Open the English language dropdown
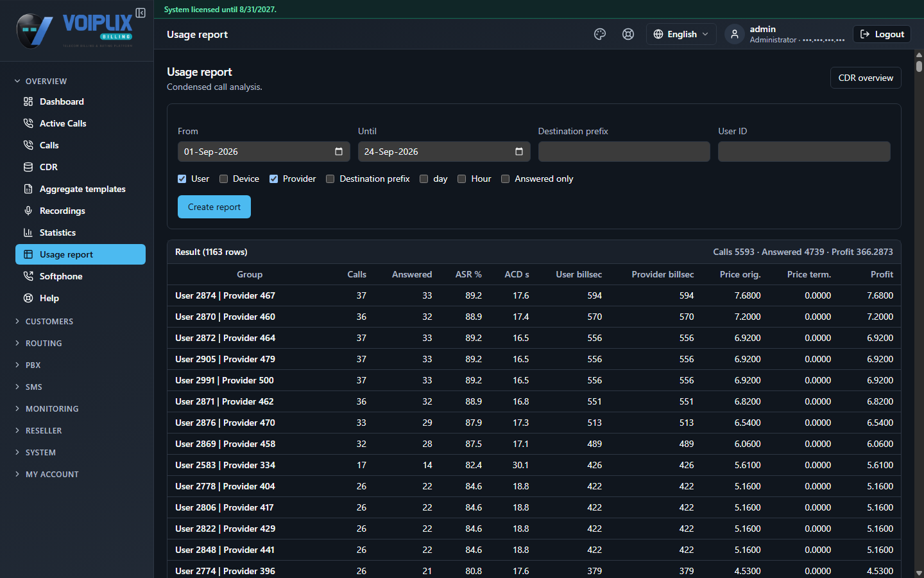Viewport: 924px width, 578px height. click(x=681, y=34)
